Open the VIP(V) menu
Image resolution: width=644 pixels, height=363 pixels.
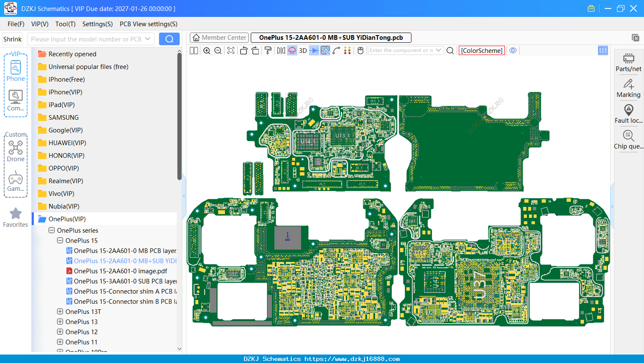(x=40, y=24)
